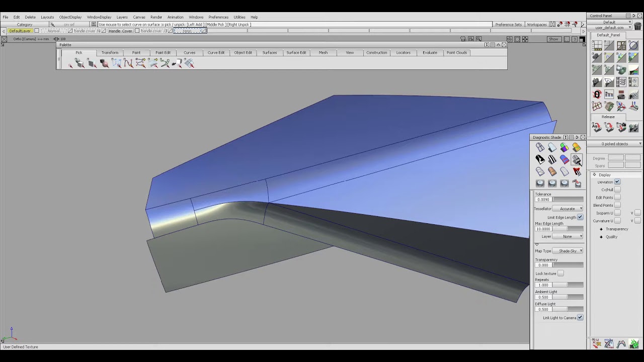The width and height of the screenshot is (644, 362).
Task: Switch to the Evaluate palette tab
Action: (430, 53)
